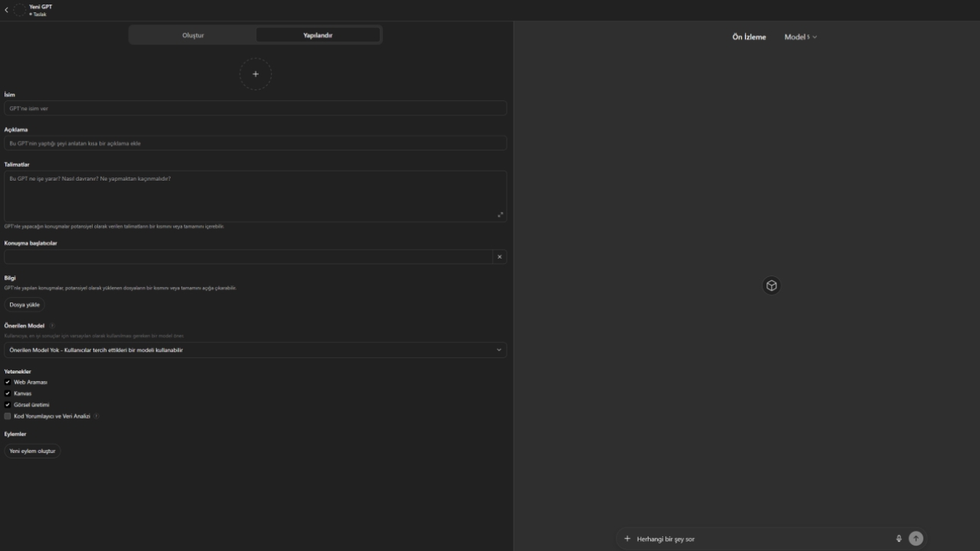Click the help icon beside Önerilen Model

(x=52, y=326)
